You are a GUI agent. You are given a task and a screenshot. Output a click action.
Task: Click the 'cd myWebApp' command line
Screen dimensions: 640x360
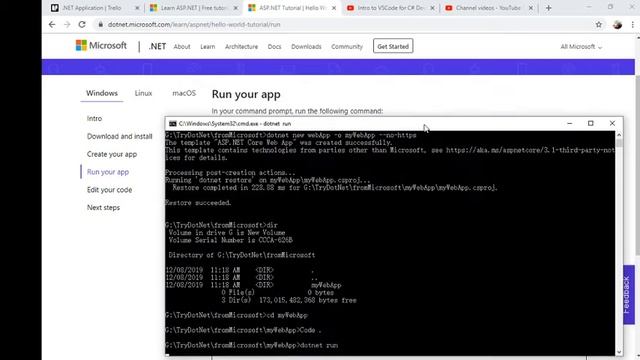[237, 316]
